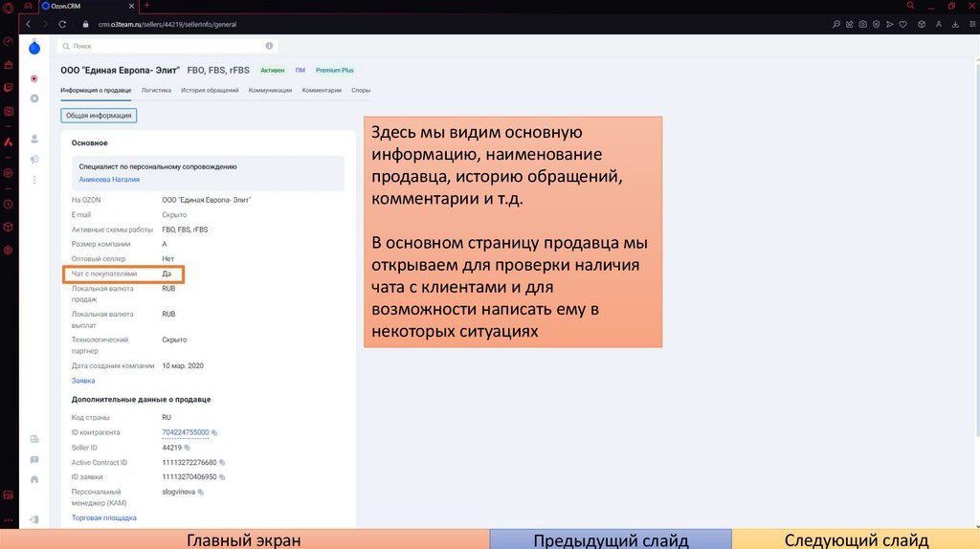Open the Комментарии tab
This screenshot has height=549, width=980.
pyautogui.click(x=322, y=90)
